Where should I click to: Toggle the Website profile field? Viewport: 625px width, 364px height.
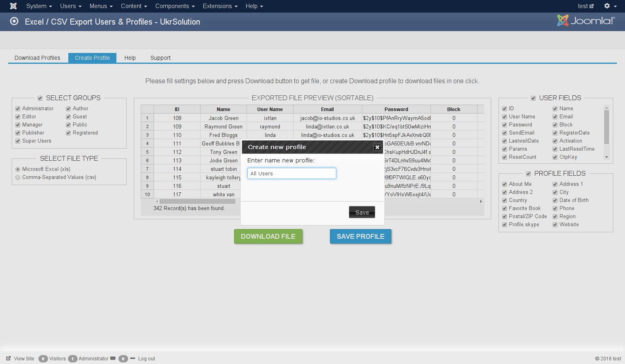click(555, 225)
